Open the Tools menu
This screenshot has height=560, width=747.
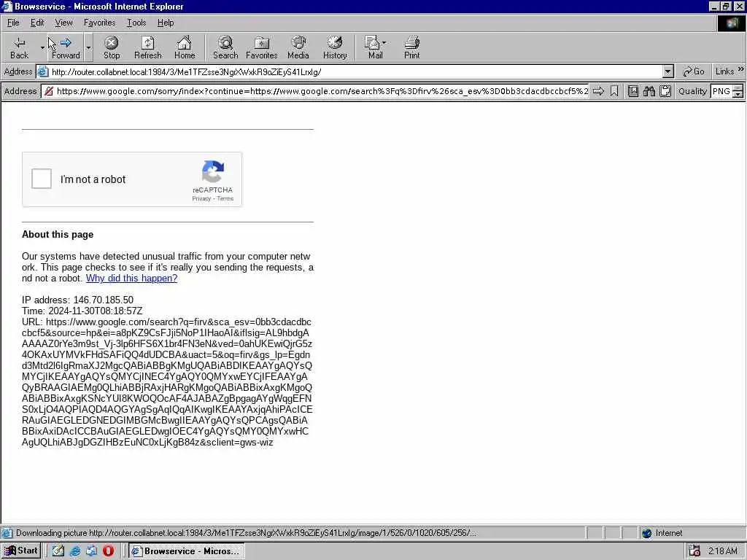[x=136, y=23]
